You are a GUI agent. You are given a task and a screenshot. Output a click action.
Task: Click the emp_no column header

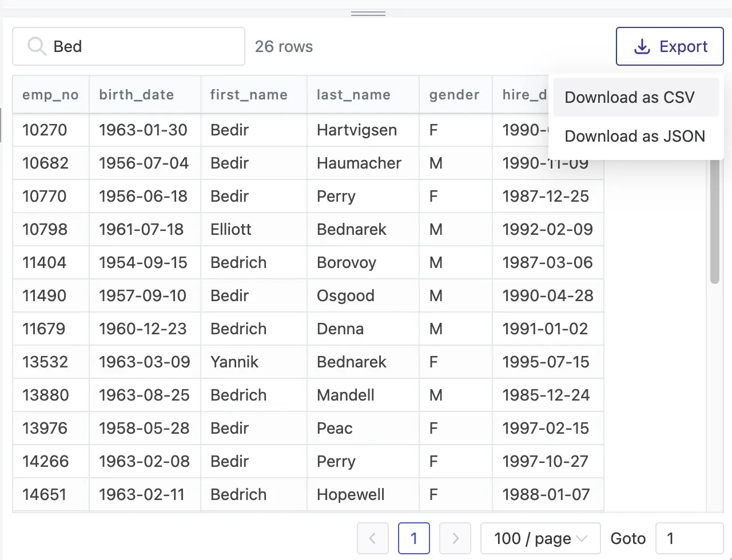click(x=50, y=95)
